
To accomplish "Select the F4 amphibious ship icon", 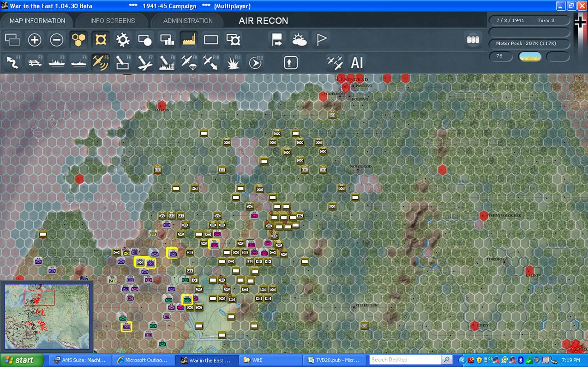I will pyautogui.click(x=79, y=62).
